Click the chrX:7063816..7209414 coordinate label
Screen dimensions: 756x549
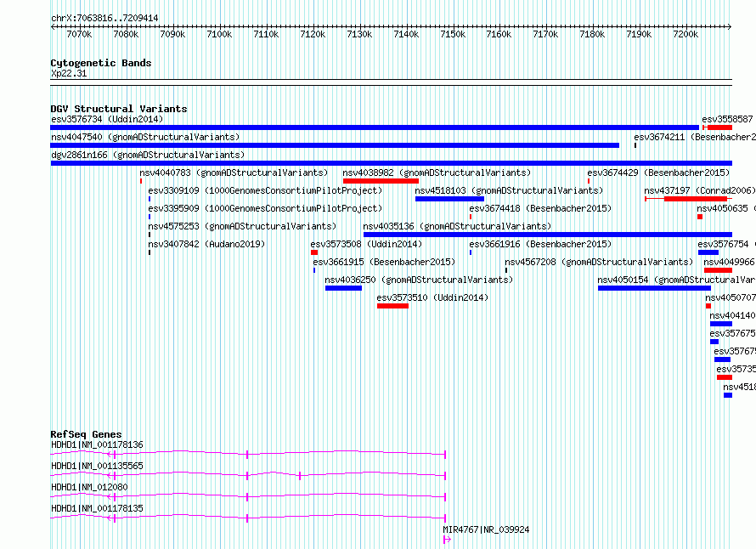point(104,18)
